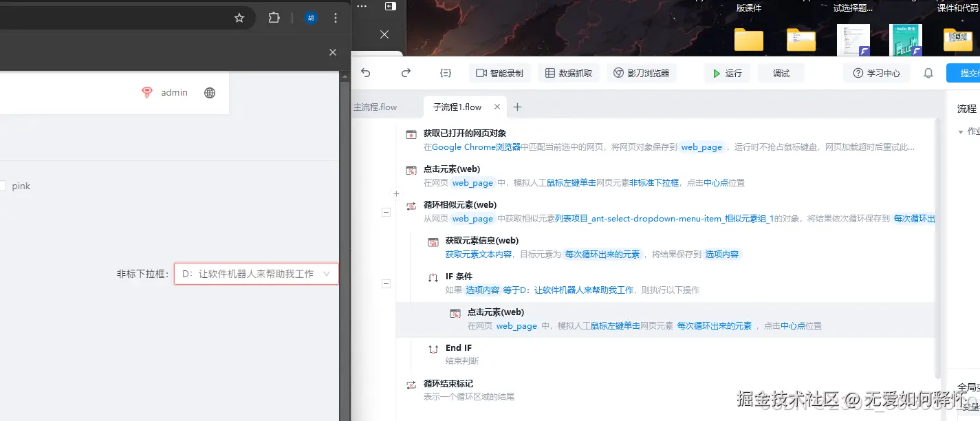Click the blue 提交 submit button
The height and width of the screenshot is (421, 980).
pyautogui.click(x=966, y=72)
